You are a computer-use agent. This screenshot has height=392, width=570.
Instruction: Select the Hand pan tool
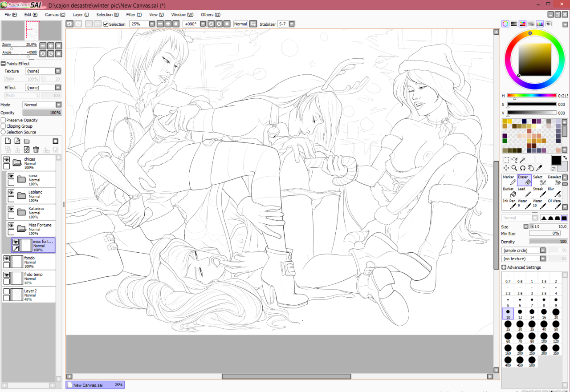coord(531,168)
